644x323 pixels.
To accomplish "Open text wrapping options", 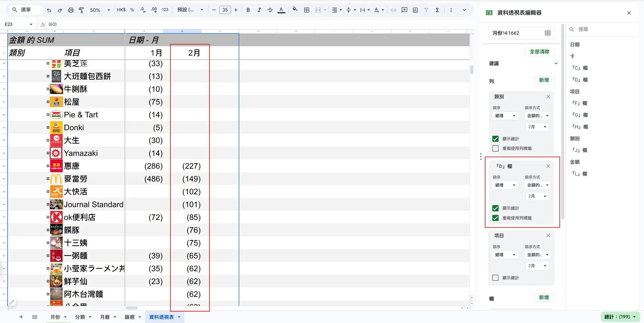I will tap(365, 10).
